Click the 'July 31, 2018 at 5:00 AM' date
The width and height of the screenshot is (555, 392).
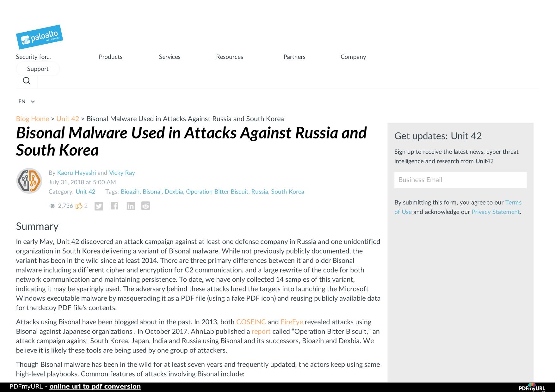(82, 182)
